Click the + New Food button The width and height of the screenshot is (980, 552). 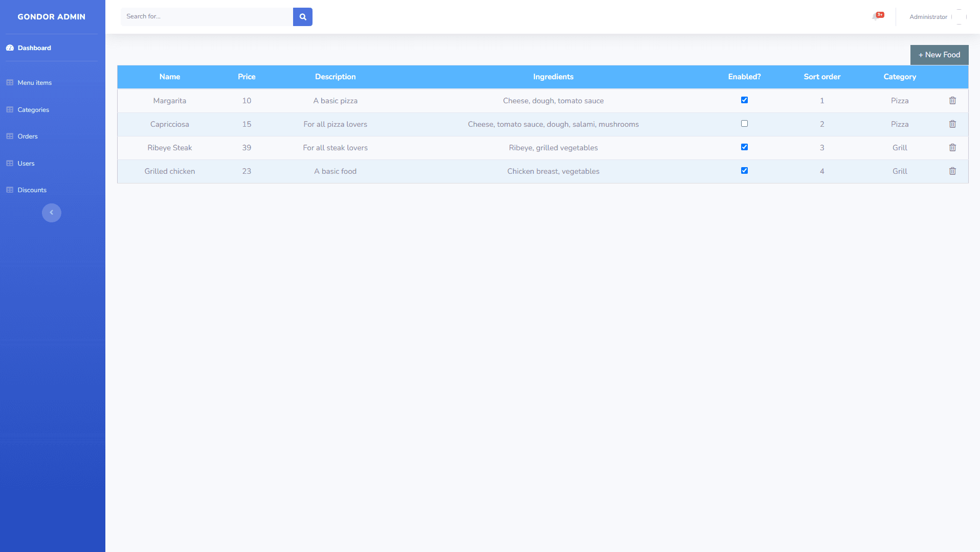point(939,55)
